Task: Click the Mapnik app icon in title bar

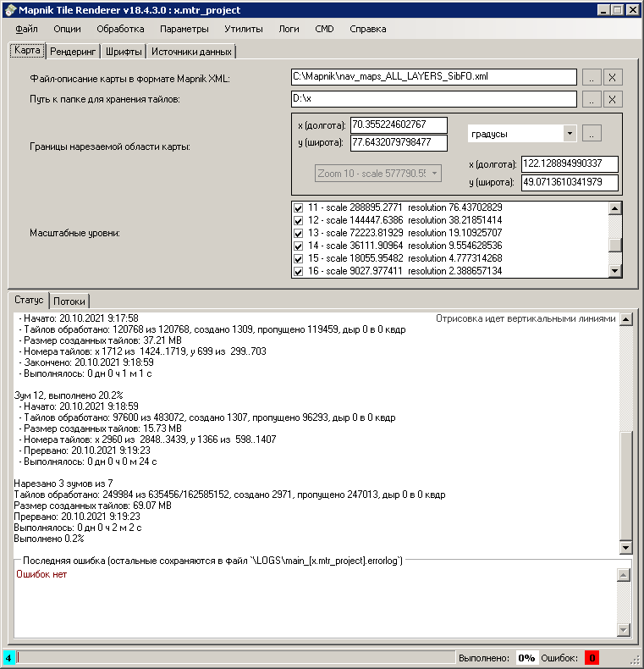Action: coord(10,10)
